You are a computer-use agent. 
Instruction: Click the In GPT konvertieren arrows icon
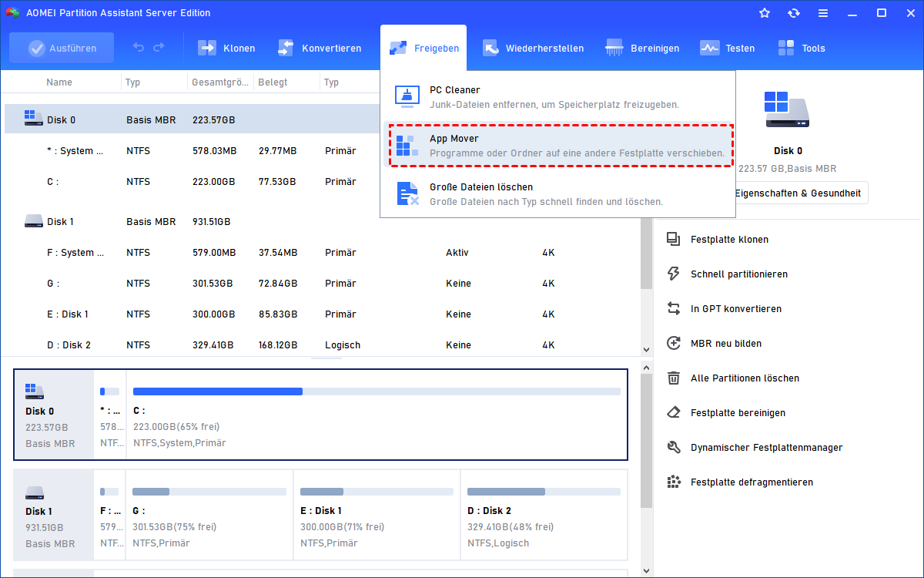pos(674,309)
